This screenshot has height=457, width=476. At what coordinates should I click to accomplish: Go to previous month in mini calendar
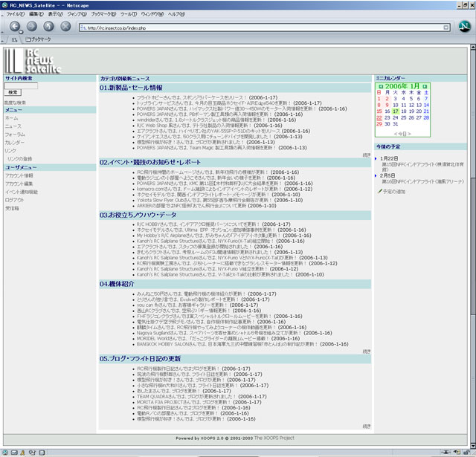[x=381, y=86]
